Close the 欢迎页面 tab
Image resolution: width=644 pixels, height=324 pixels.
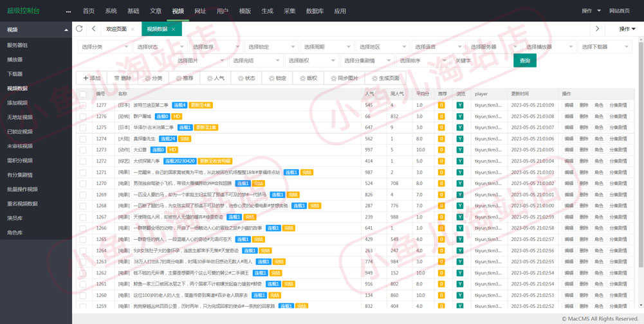(x=133, y=29)
